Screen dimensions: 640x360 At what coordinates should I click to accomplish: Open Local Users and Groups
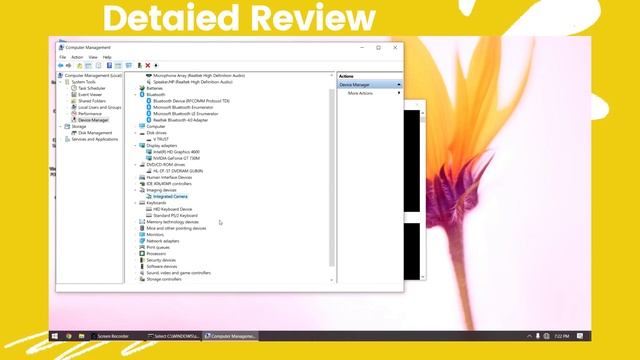tap(100, 107)
